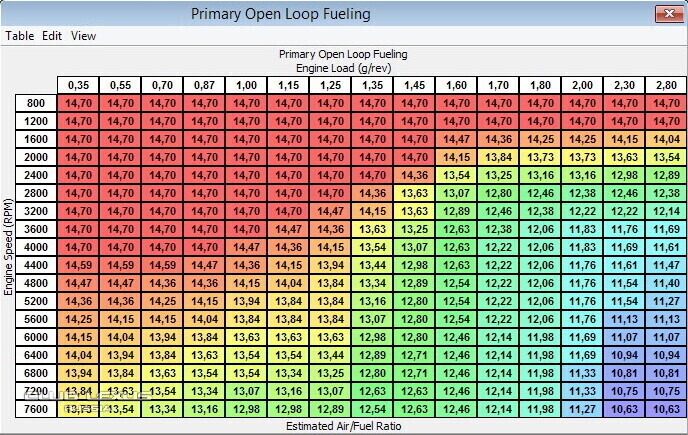
Task: Open the View menu
Action: [83, 36]
